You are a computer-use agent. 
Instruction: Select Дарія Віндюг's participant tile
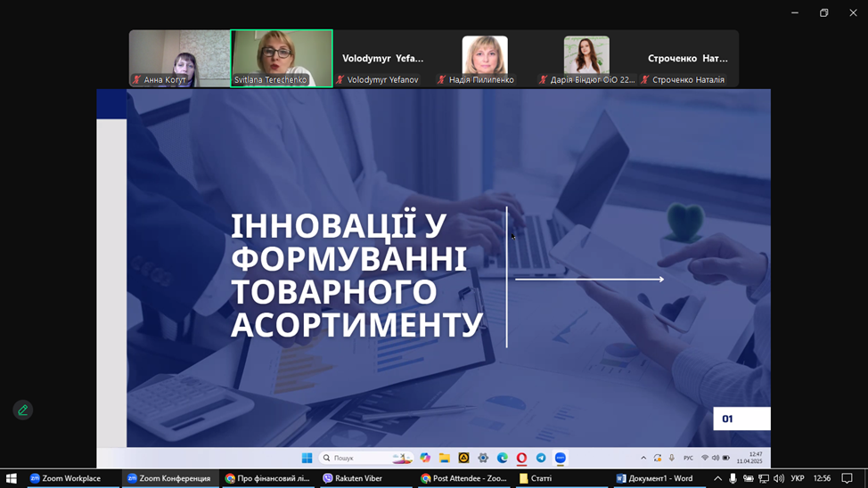pyautogui.click(x=586, y=58)
